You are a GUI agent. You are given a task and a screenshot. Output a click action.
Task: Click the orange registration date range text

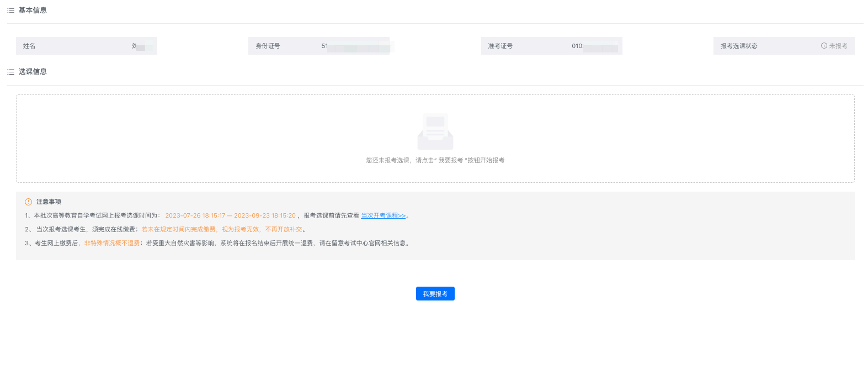tap(230, 215)
